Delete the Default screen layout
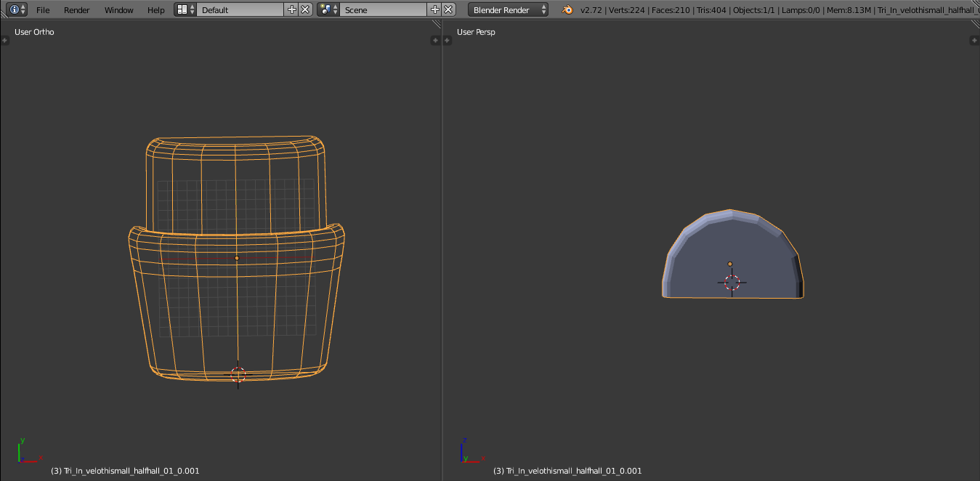 click(306, 10)
